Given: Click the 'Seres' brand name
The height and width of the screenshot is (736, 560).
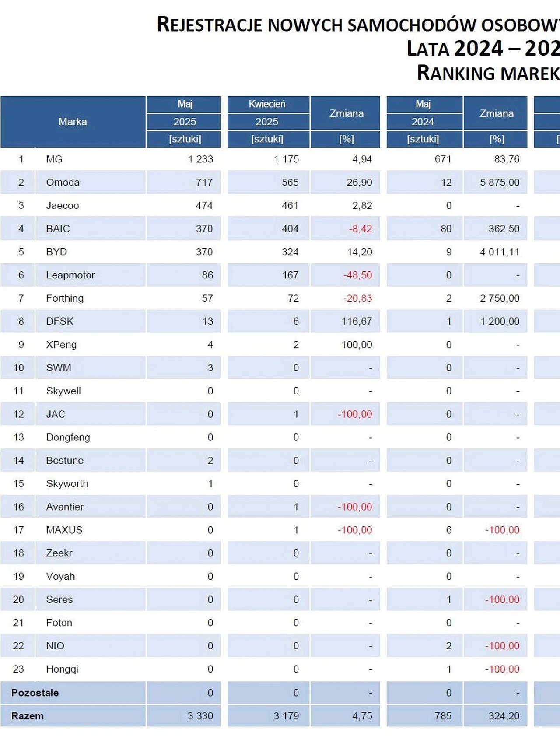Looking at the screenshot, I should coord(59,600).
